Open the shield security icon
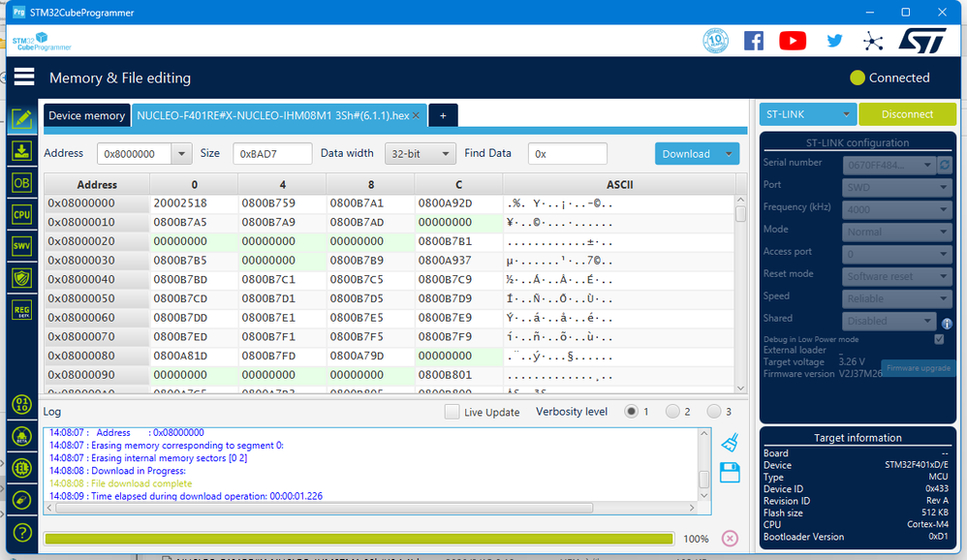The image size is (967, 560). point(22,278)
